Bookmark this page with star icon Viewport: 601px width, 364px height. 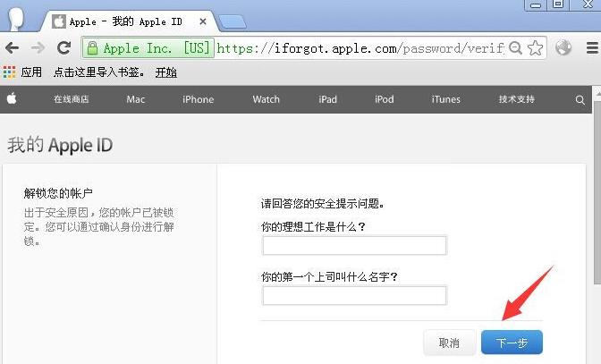[535, 48]
